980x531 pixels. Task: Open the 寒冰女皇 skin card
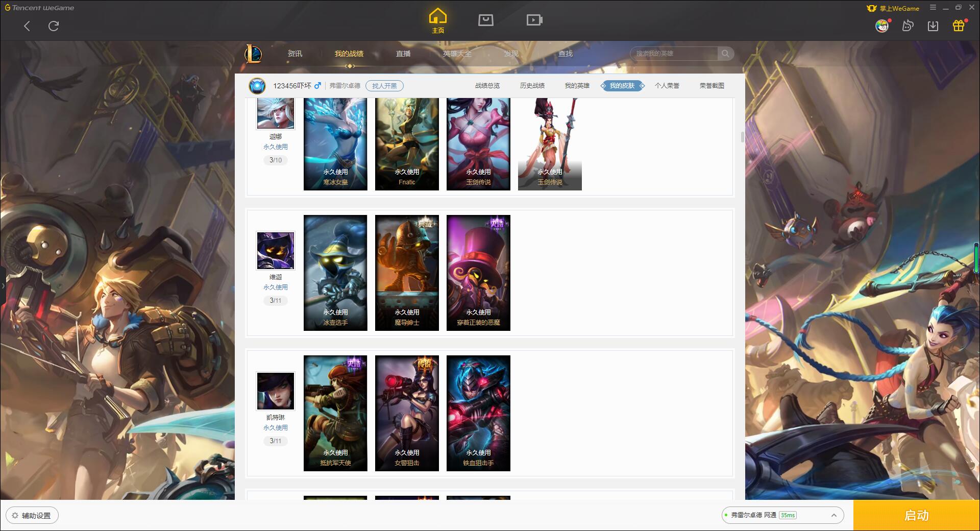click(335, 144)
